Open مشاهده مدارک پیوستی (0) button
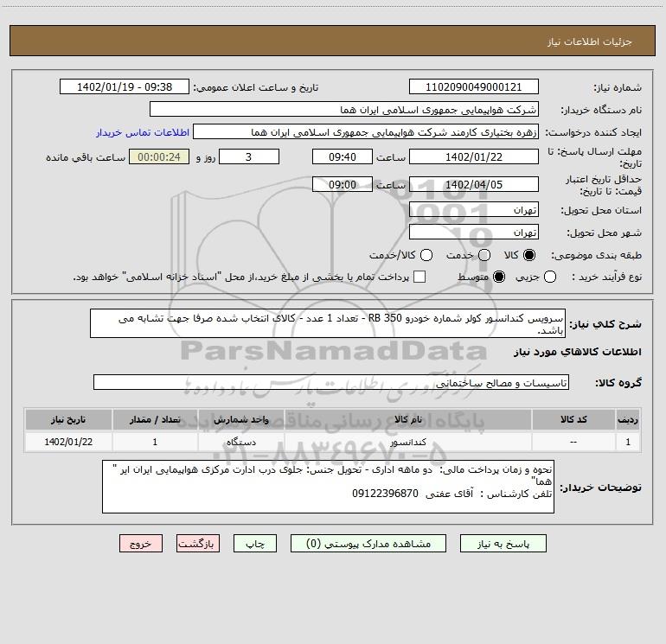Image resolution: width=666 pixels, height=644 pixels. [x=368, y=544]
